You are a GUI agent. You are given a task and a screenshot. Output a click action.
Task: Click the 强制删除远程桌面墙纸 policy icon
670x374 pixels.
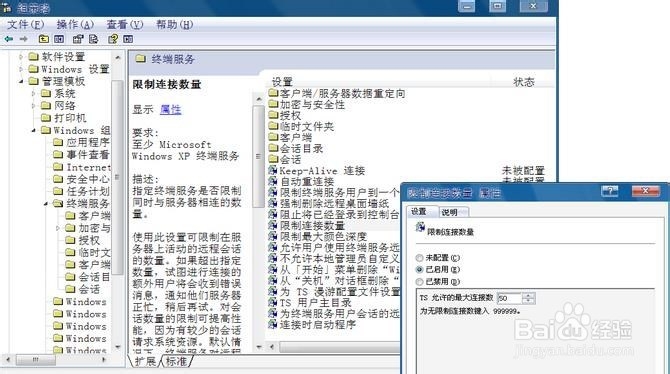[273, 203]
